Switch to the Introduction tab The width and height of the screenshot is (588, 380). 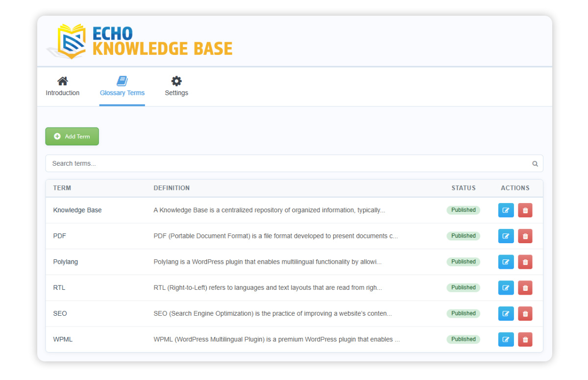click(63, 86)
